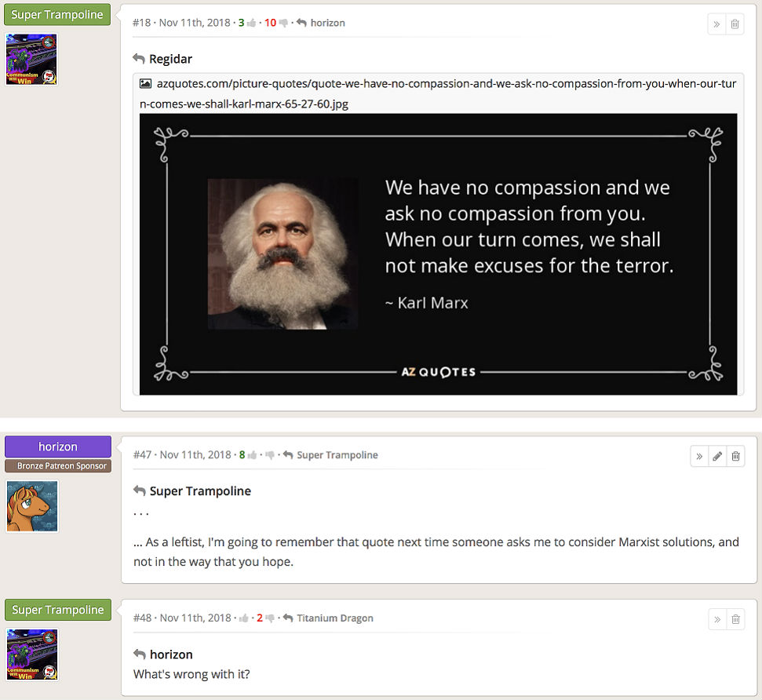
Task: View horizon's pony avatar image
Action: (32, 506)
